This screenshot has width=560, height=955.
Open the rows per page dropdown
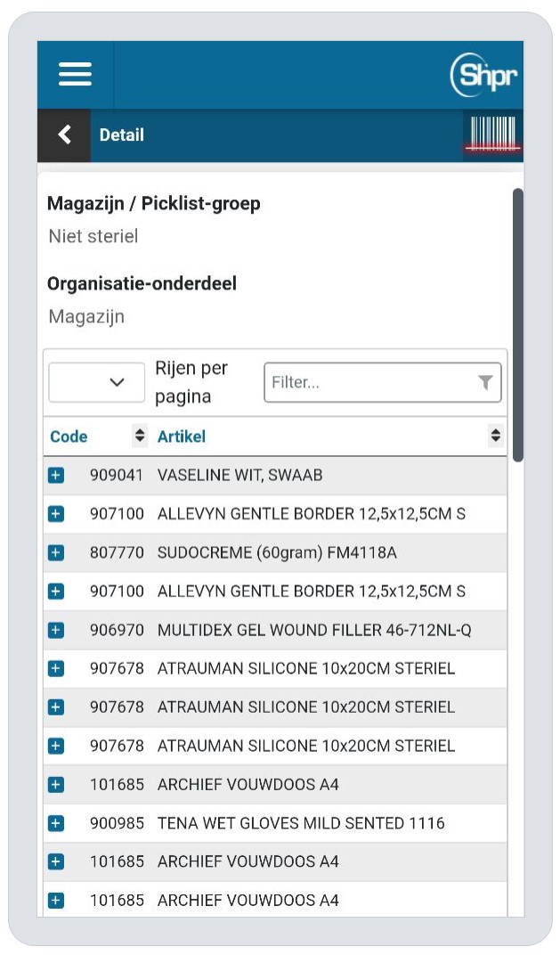96,382
